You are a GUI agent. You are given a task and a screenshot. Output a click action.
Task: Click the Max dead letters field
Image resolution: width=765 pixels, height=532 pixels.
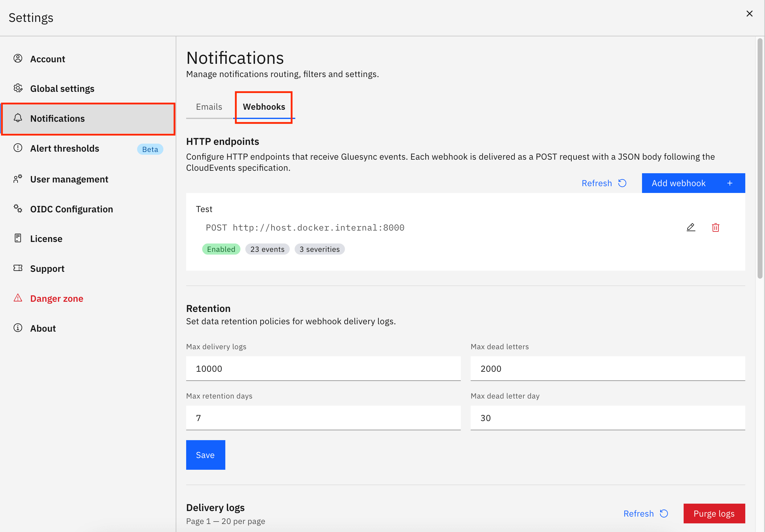(608, 369)
